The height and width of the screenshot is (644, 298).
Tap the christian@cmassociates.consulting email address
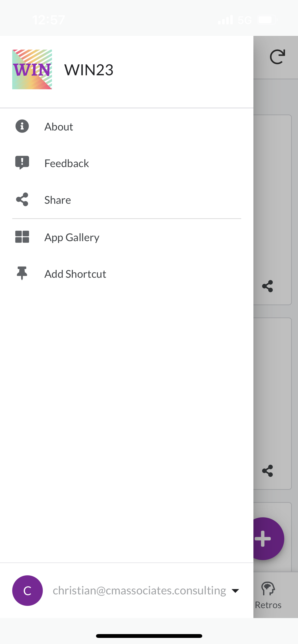pyautogui.click(x=139, y=591)
